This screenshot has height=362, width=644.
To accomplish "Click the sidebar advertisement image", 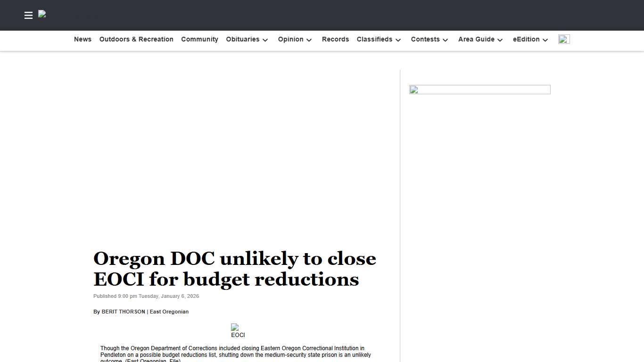I will click(479, 90).
